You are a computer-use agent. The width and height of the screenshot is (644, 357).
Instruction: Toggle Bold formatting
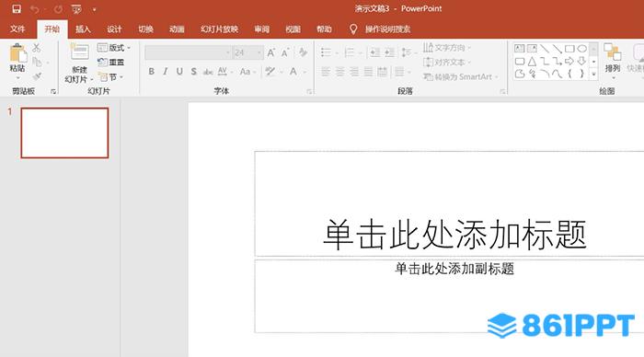[x=152, y=72]
